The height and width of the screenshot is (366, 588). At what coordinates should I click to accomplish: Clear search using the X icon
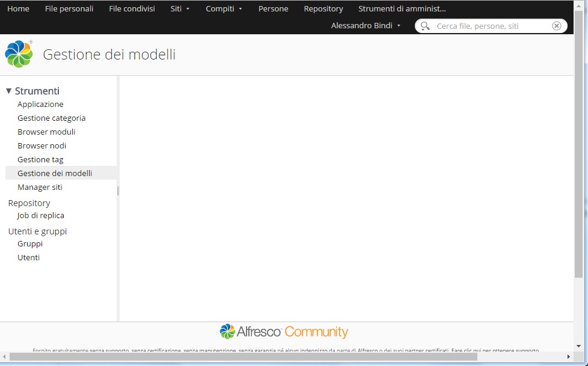pyautogui.click(x=557, y=26)
